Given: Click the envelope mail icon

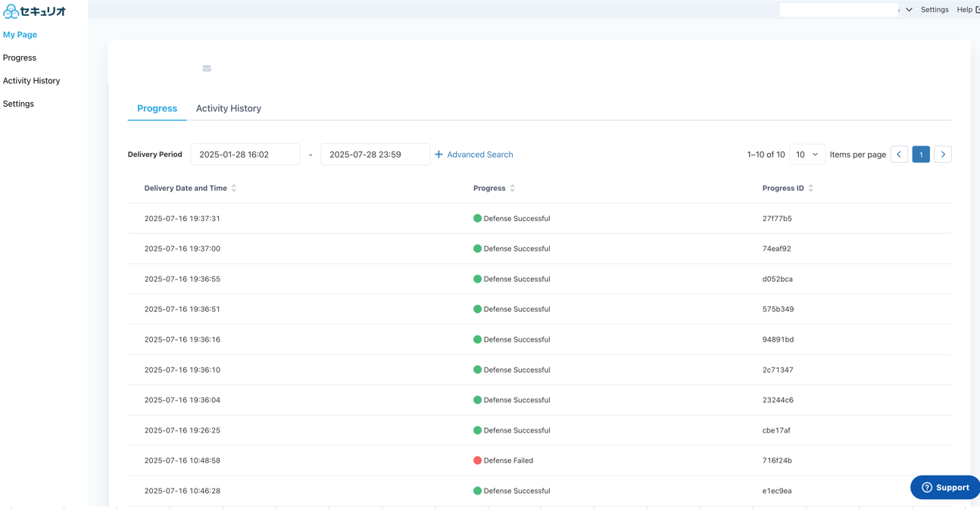Looking at the screenshot, I should [x=207, y=68].
